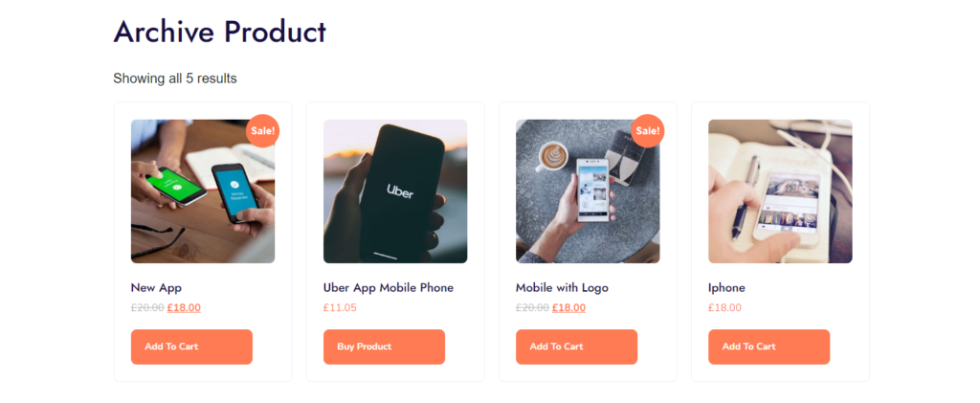Image resolution: width=980 pixels, height=403 pixels.
Task: Click the Sale! badge on New App
Action: click(262, 130)
